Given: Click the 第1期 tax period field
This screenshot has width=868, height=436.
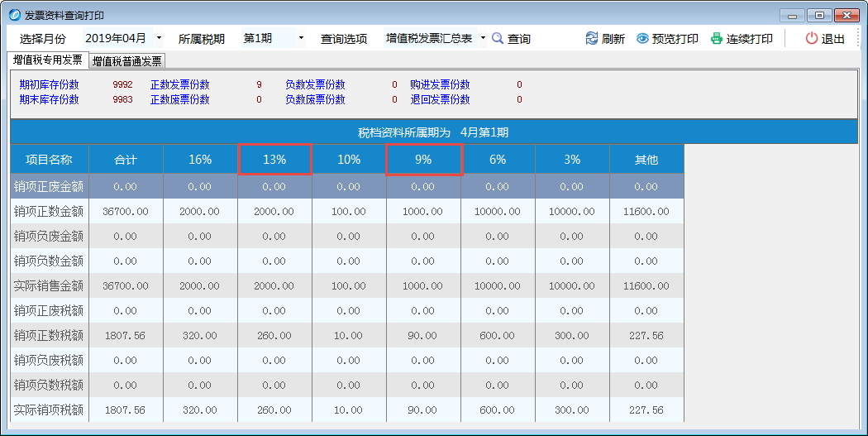Looking at the screenshot, I should [266, 39].
